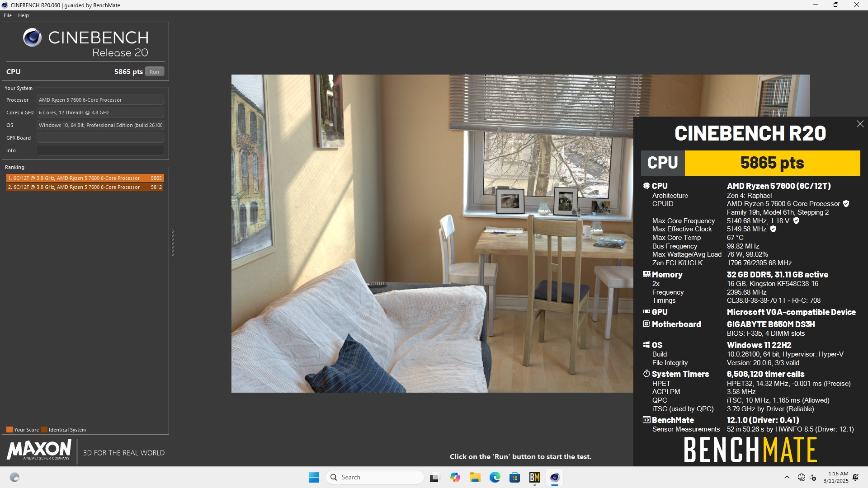This screenshot has height=488, width=868.
Task: Click the System Timers stopwatch icon
Action: 646,374
